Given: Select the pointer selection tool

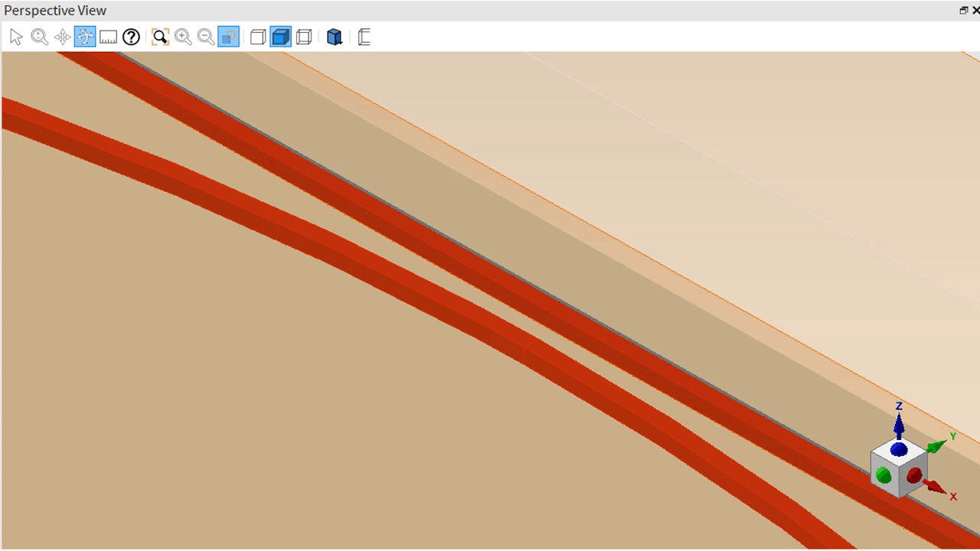Looking at the screenshot, I should [x=15, y=36].
